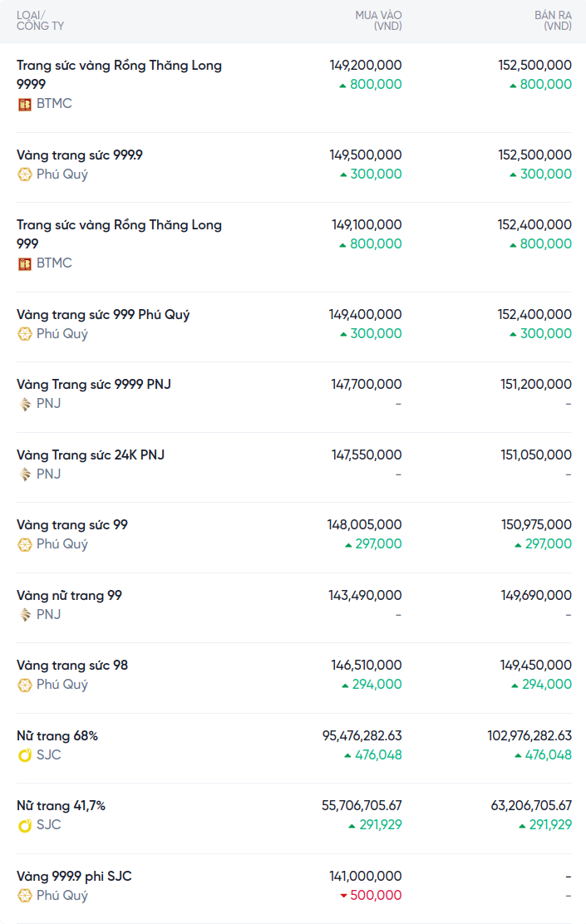Click the buy price 147,700,000
Image resolution: width=586 pixels, height=924 pixels.
(x=366, y=385)
